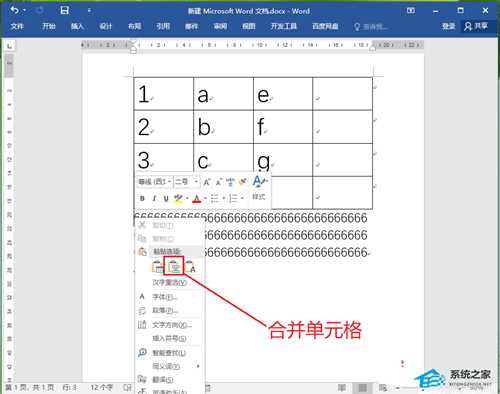The height and width of the screenshot is (394, 500).
Task: Choose 翻译(S) in the context menu
Action: [x=169, y=380]
